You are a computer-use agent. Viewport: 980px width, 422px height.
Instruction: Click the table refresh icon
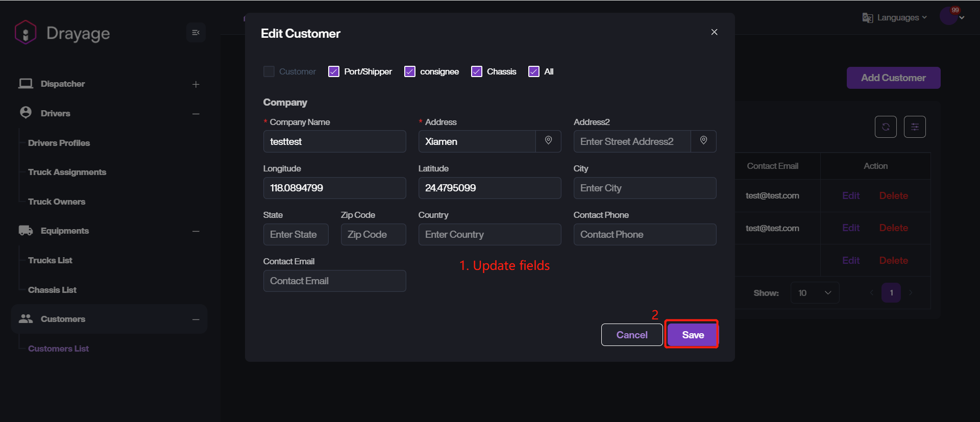[886, 127]
